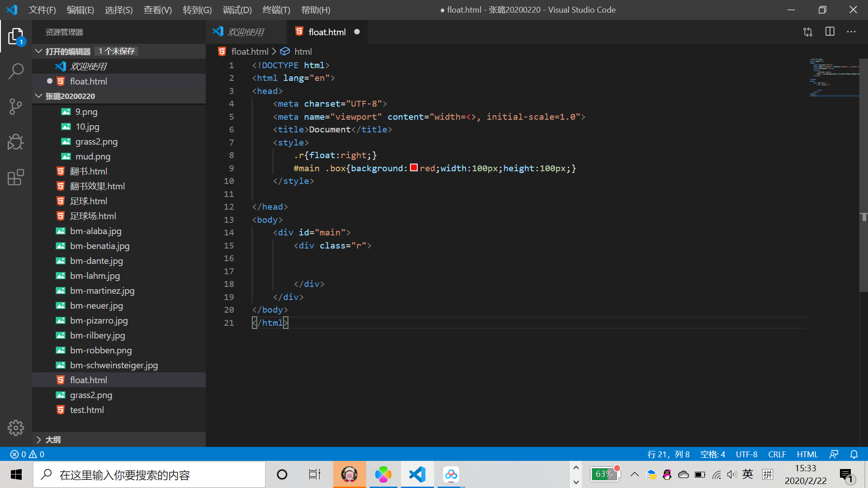Open the Search view in activity bar
Viewport: 868px width, 488px height.
[16, 71]
